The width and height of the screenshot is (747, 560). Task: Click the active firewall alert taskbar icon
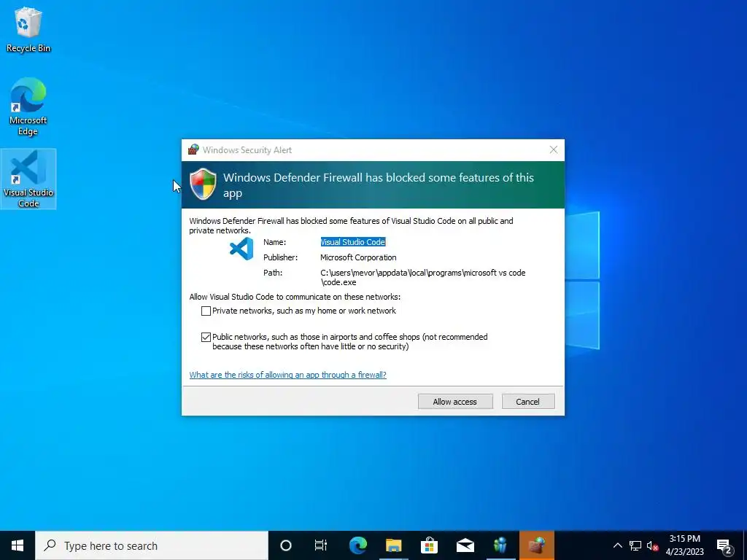(x=536, y=545)
